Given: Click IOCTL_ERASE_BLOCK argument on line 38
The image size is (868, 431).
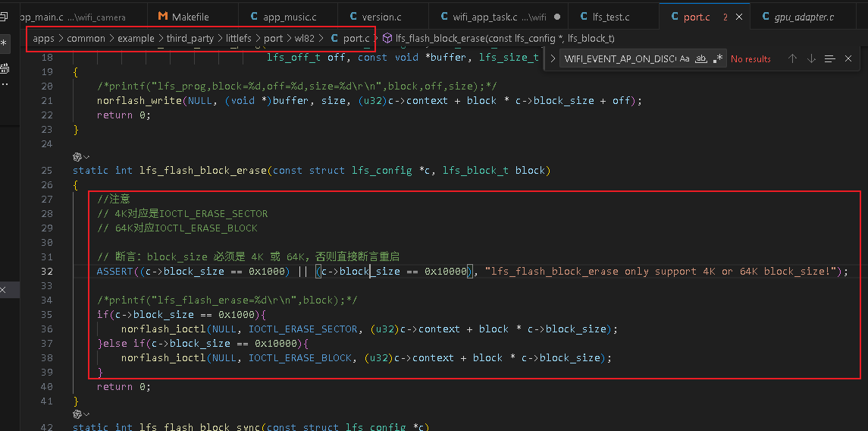Looking at the screenshot, I should pyautogui.click(x=300, y=357).
